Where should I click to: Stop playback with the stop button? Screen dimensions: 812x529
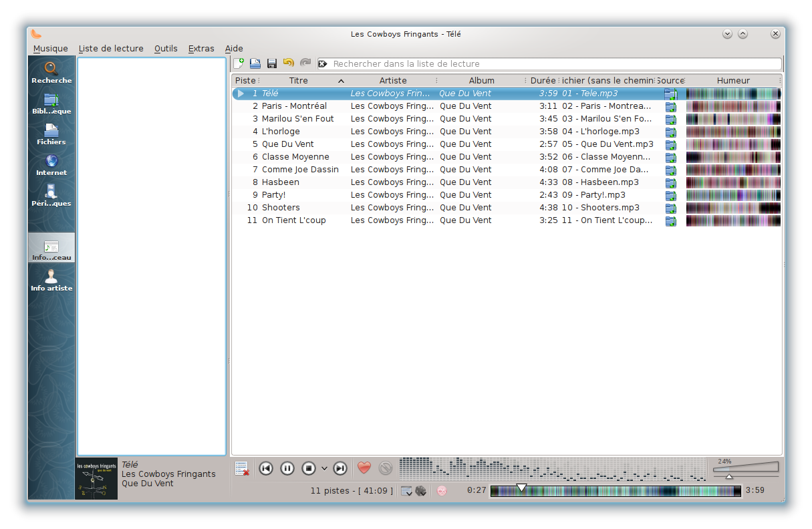[309, 468]
